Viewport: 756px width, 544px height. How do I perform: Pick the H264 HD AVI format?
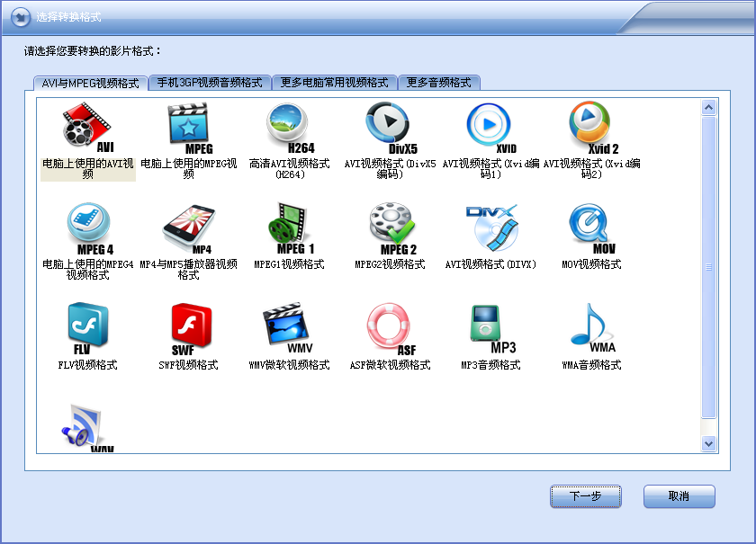pos(289,127)
